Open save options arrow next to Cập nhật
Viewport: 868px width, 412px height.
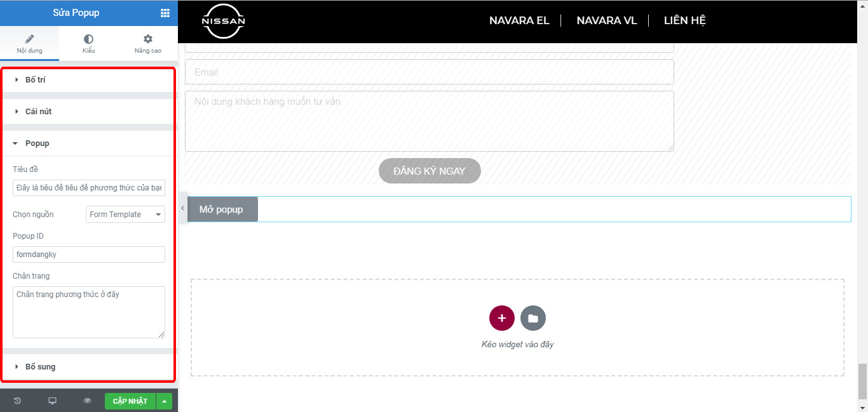164,401
